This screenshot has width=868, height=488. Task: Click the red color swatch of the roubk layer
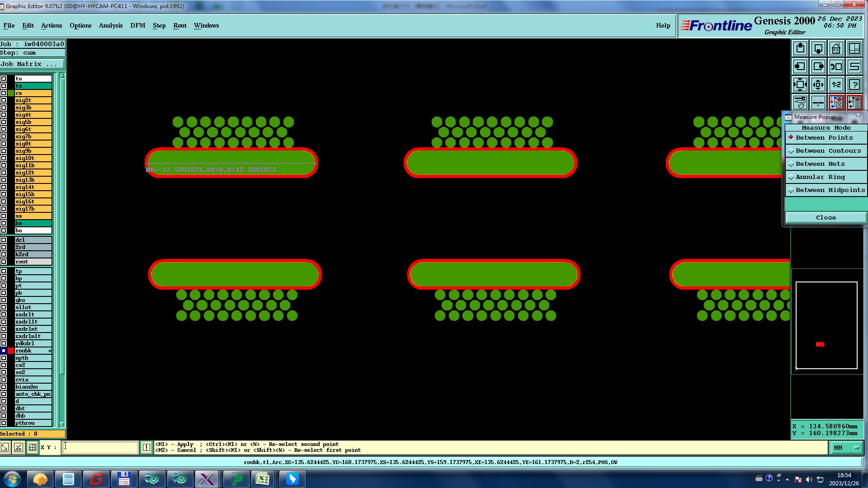[x=11, y=351]
